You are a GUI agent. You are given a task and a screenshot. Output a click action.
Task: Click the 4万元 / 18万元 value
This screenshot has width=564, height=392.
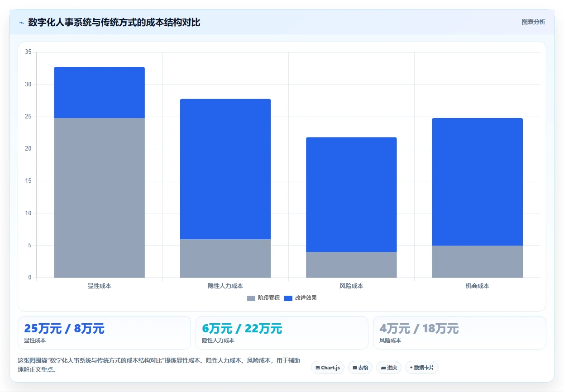pyautogui.click(x=419, y=329)
